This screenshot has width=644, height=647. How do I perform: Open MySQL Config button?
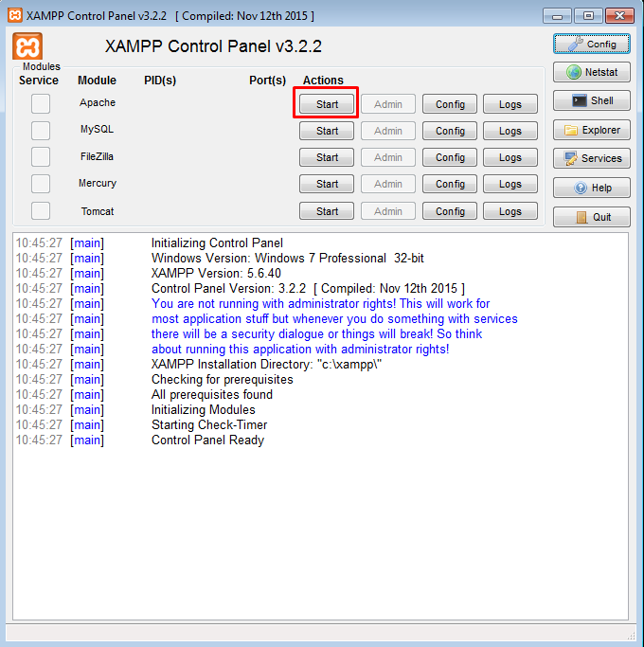point(450,131)
